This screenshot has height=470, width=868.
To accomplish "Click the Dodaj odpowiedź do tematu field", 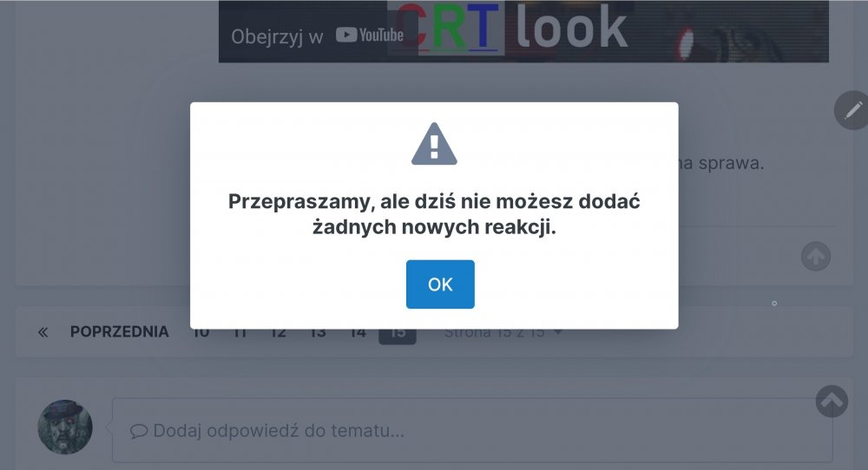I will pos(472,430).
